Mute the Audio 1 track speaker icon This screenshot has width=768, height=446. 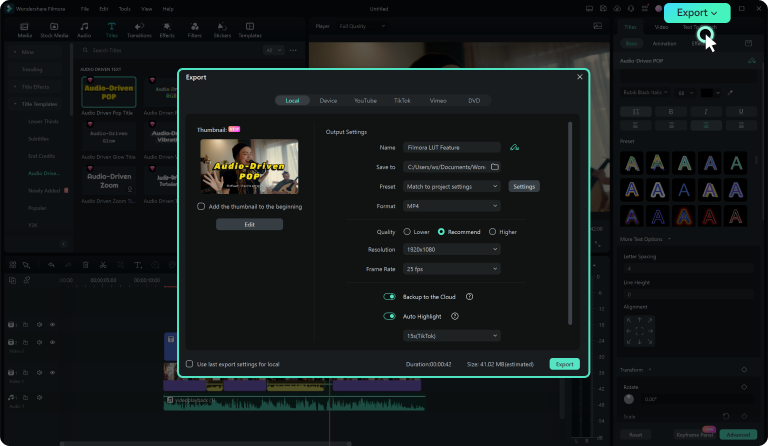pyautogui.click(x=39, y=398)
